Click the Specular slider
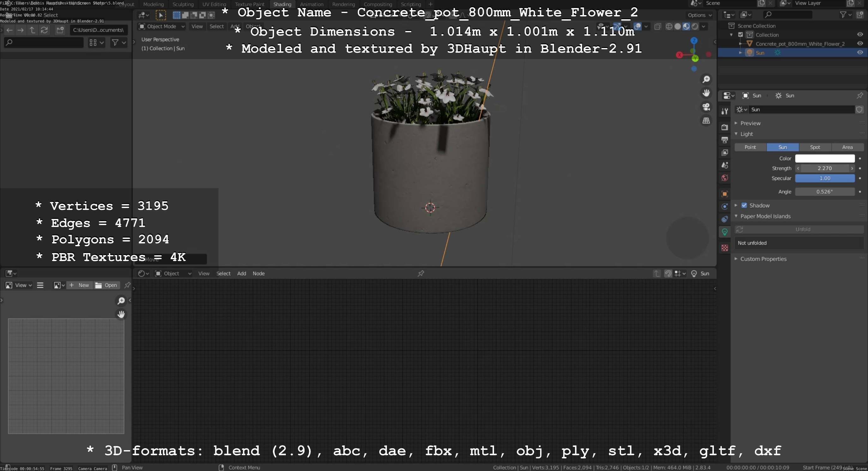 click(824, 178)
